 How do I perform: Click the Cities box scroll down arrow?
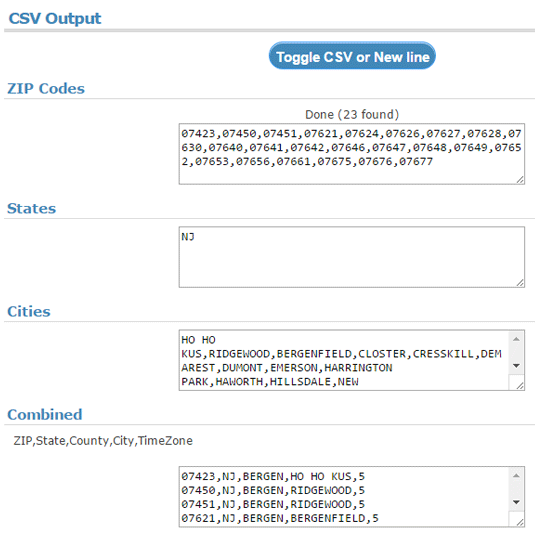pos(516,366)
